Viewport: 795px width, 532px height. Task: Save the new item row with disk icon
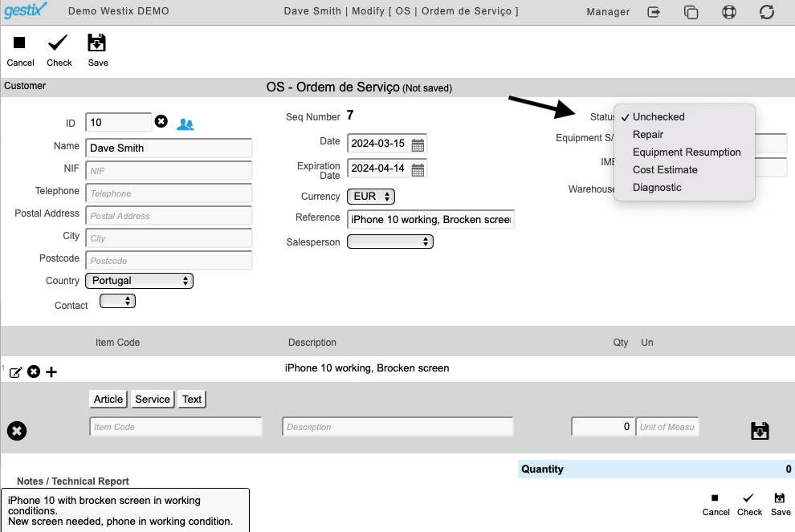[x=760, y=431]
